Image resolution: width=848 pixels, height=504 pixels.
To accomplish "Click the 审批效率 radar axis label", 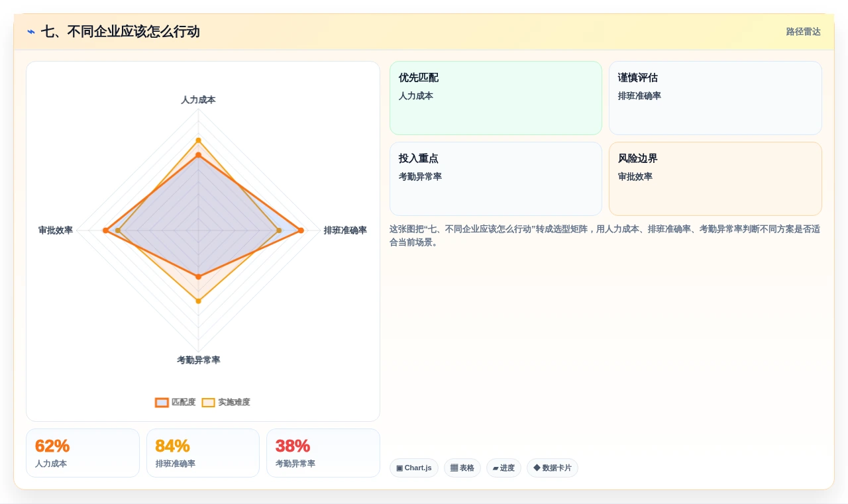I will click(x=56, y=230).
